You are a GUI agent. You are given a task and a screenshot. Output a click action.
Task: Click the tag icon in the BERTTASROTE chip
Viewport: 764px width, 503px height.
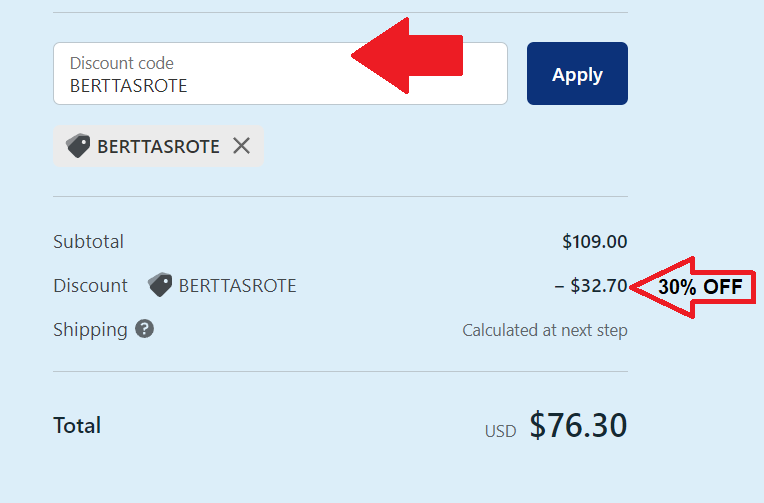coord(78,146)
